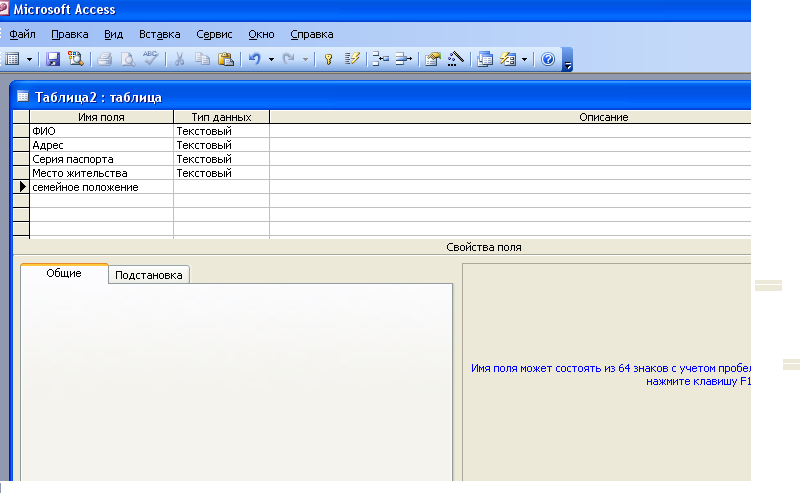The width and height of the screenshot is (800, 493).
Task: Click the Адрес field name cell
Action: [x=102, y=145]
